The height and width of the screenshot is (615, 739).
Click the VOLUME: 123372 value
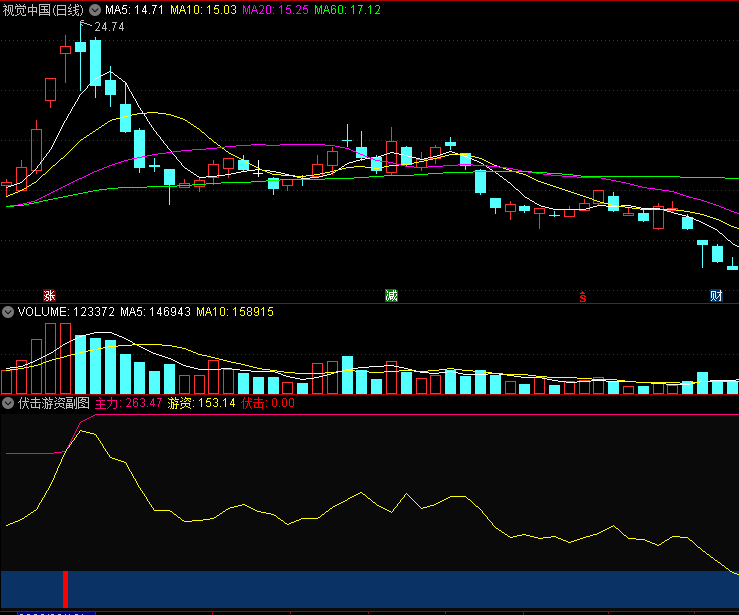click(66, 312)
